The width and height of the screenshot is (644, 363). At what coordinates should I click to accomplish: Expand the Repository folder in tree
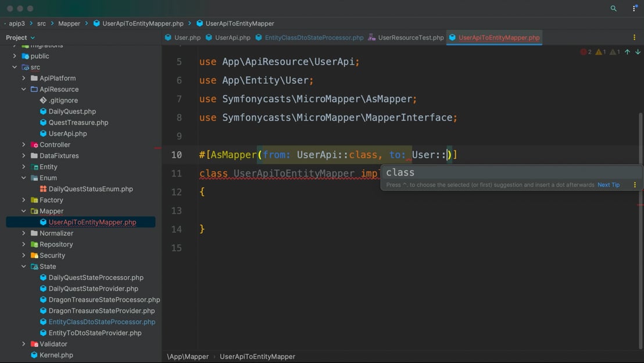tap(24, 244)
